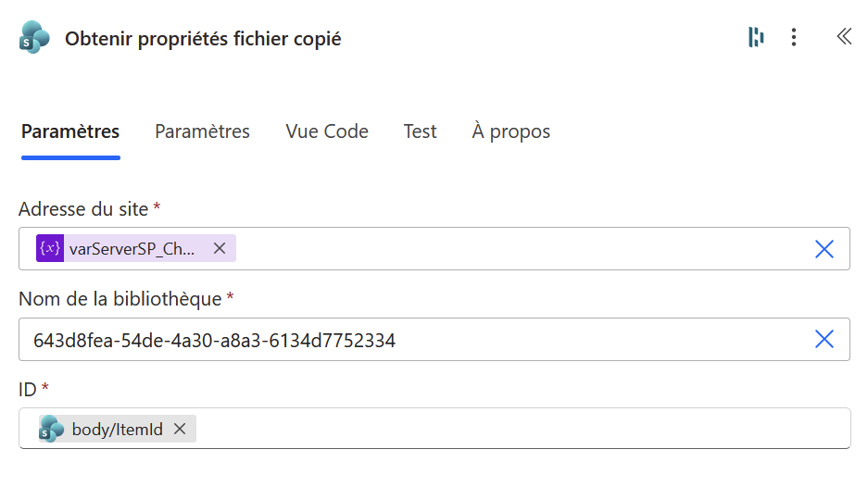Clear the Nom de la bibliothèque field
The height and width of the screenshot is (487, 868).
coord(824,340)
